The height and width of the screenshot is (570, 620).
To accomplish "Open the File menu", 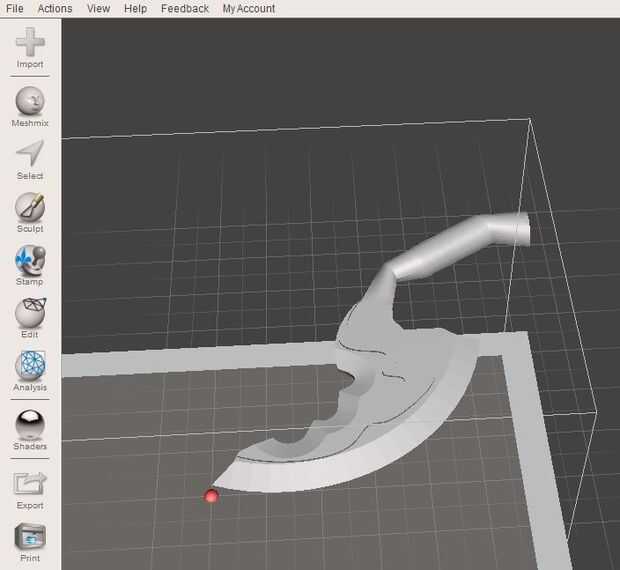I will 15,8.
